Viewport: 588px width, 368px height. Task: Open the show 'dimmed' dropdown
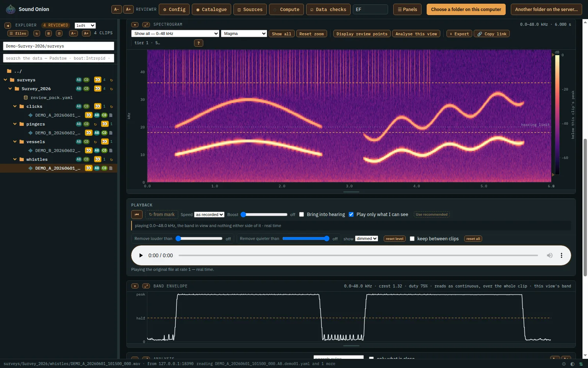366,239
